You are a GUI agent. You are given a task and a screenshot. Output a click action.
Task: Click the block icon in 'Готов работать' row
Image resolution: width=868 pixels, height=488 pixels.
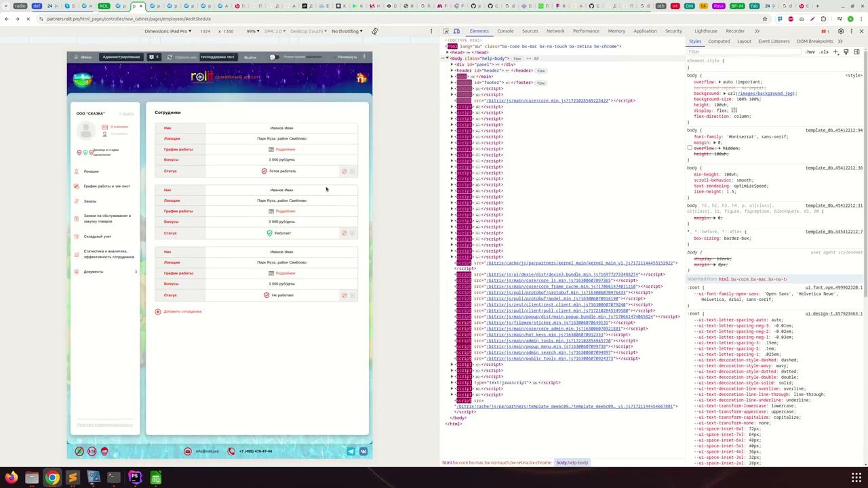(344, 171)
